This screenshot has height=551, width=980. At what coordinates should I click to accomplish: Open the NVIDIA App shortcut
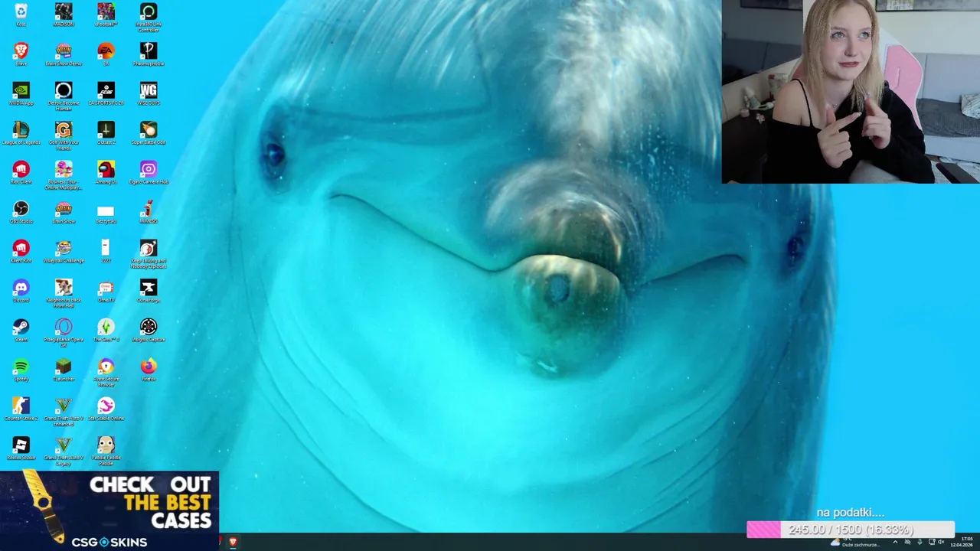[21, 94]
